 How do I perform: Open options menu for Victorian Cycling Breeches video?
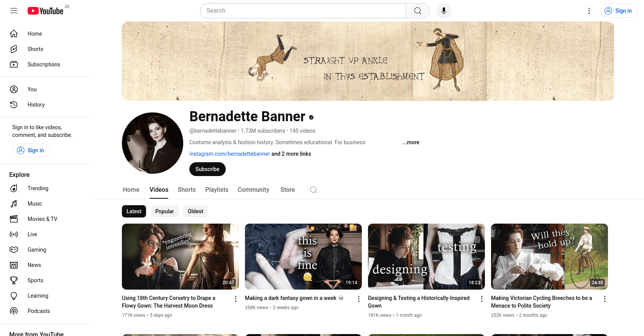click(x=605, y=299)
